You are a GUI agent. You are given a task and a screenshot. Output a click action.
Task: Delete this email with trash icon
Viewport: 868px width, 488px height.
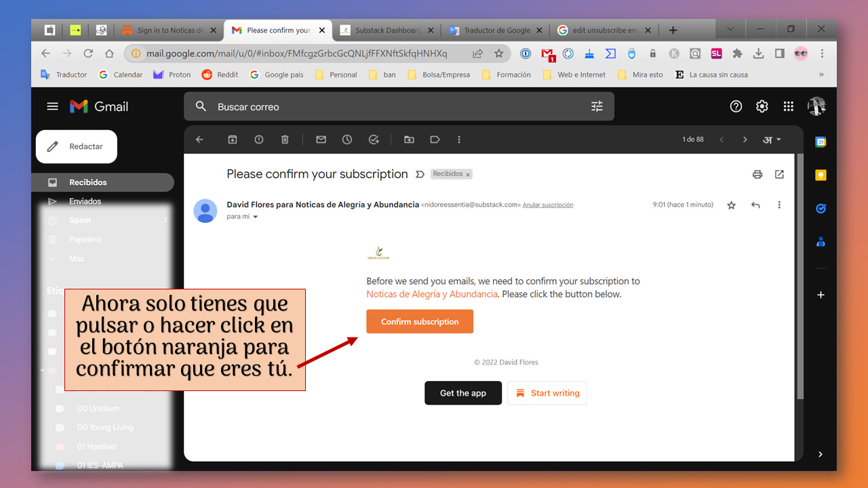tap(285, 140)
